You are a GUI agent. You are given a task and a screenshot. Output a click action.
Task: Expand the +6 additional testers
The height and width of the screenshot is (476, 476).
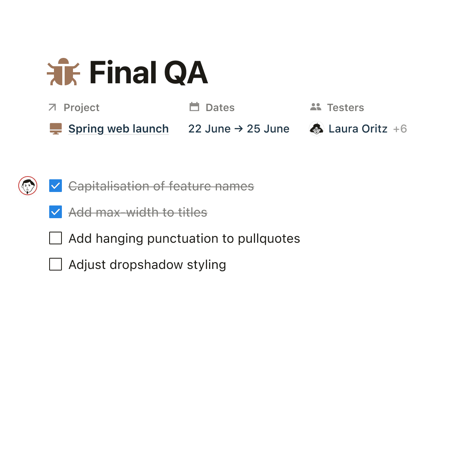(400, 129)
